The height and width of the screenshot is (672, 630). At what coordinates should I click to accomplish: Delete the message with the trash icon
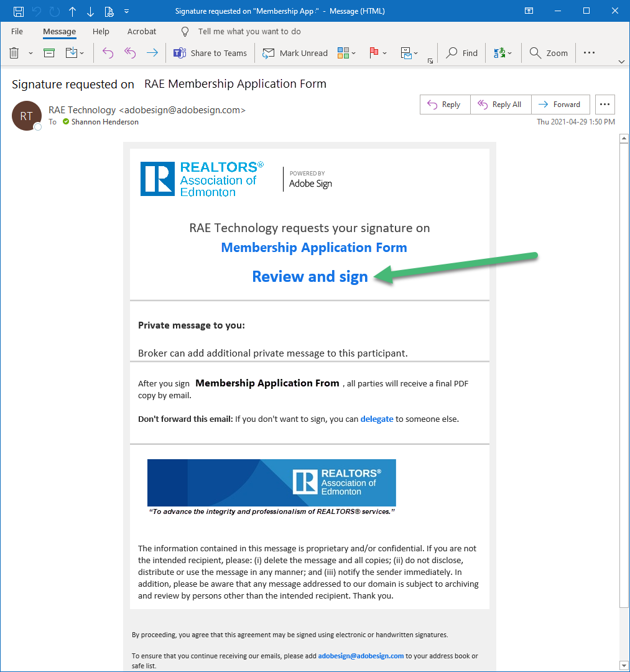(x=14, y=53)
